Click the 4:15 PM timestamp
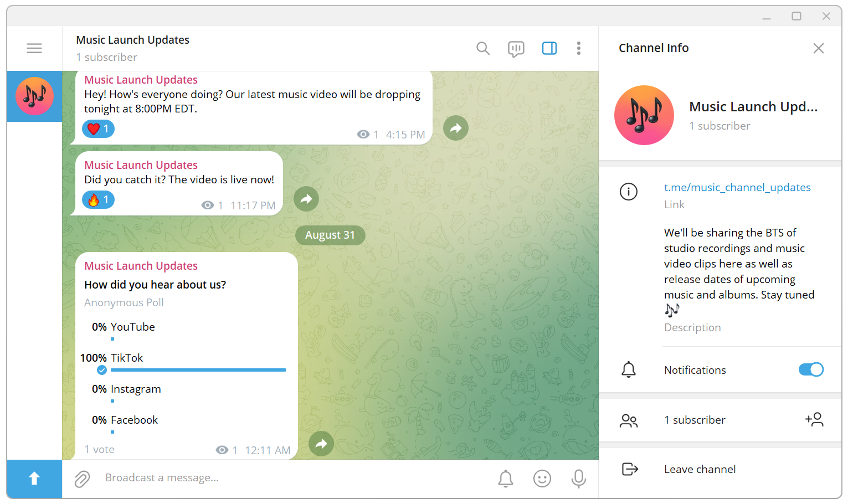848x504 pixels. pos(405,135)
